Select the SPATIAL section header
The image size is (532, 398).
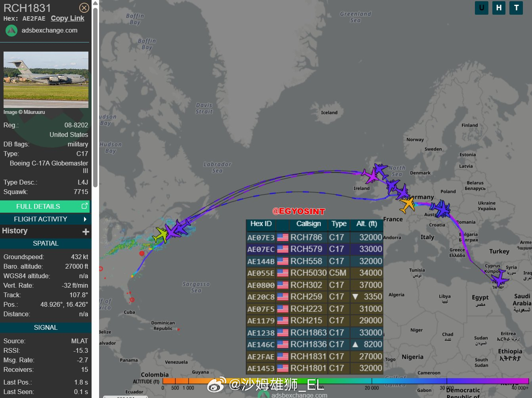46,243
